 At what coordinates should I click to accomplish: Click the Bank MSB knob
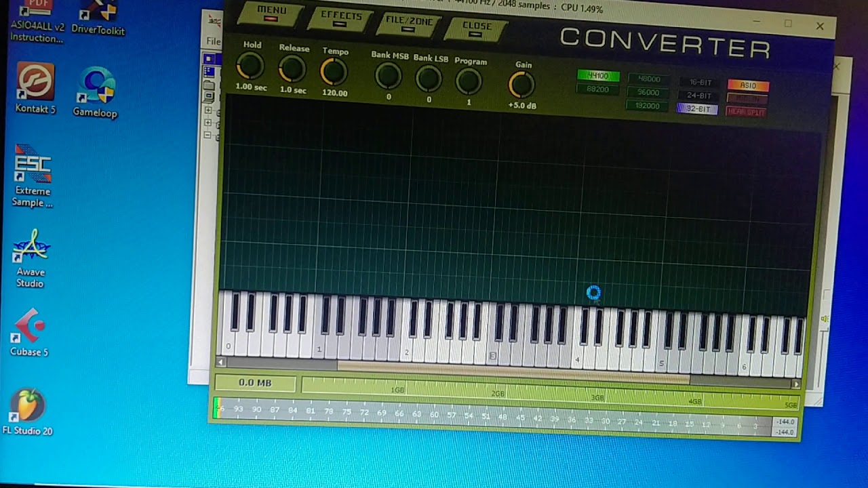[x=389, y=77]
